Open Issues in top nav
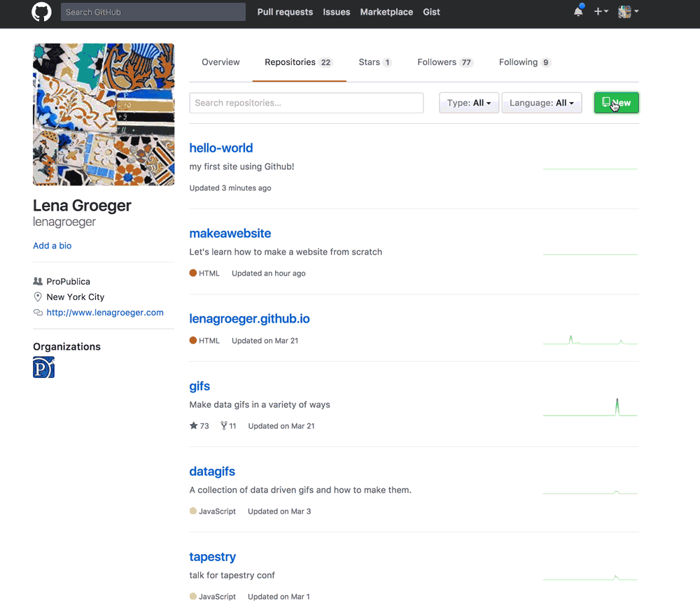The height and width of the screenshot is (601, 700). click(337, 12)
